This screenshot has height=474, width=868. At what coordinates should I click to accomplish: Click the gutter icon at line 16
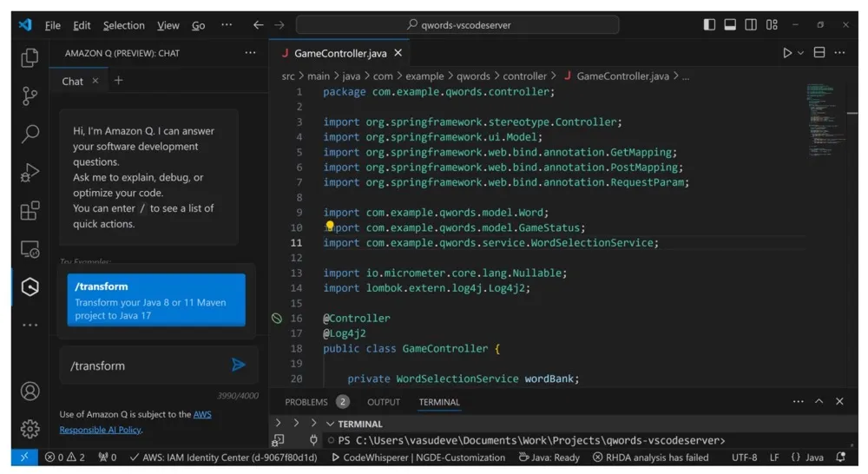tap(276, 319)
